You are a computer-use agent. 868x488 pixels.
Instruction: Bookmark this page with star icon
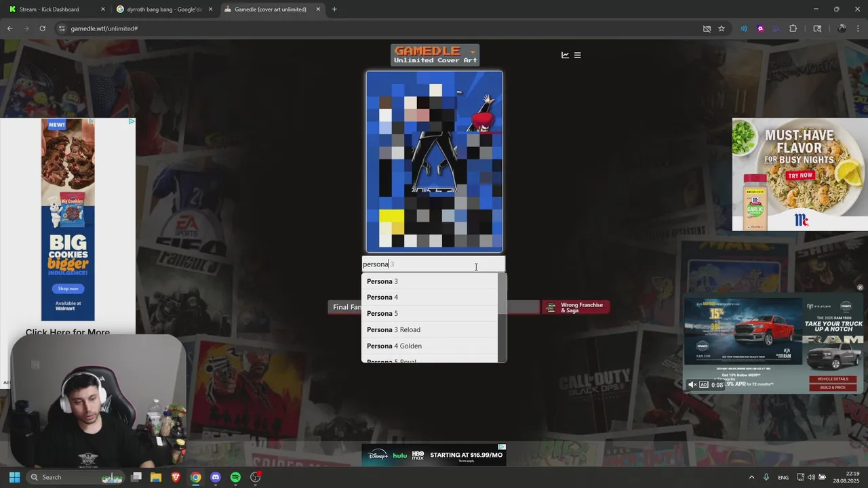click(722, 28)
